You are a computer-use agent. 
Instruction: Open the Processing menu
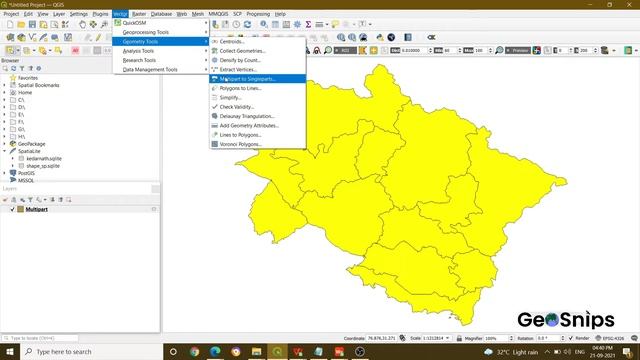258,14
